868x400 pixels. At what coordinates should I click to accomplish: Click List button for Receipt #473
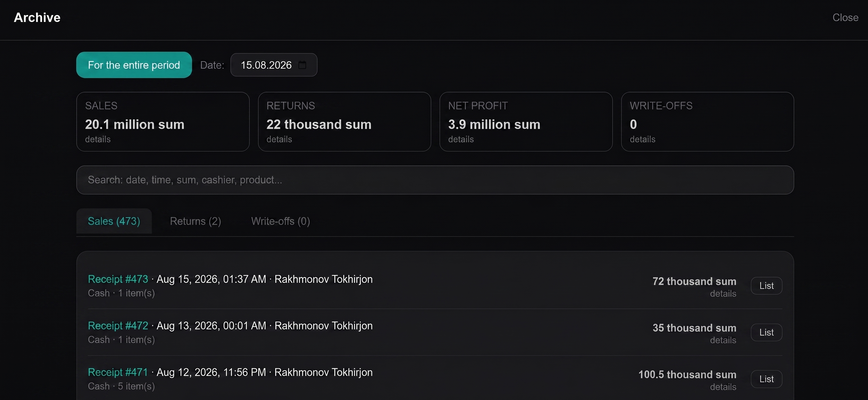[x=767, y=286]
